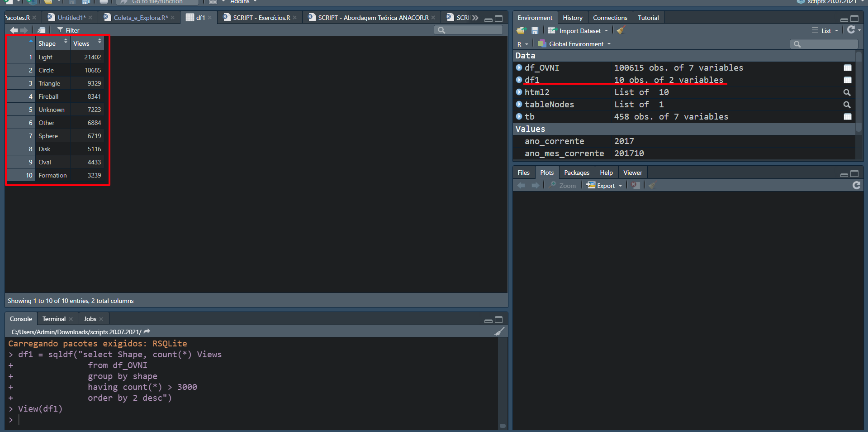Open the Filter option of the data viewer
Image resolution: width=868 pixels, height=432 pixels.
coord(68,30)
